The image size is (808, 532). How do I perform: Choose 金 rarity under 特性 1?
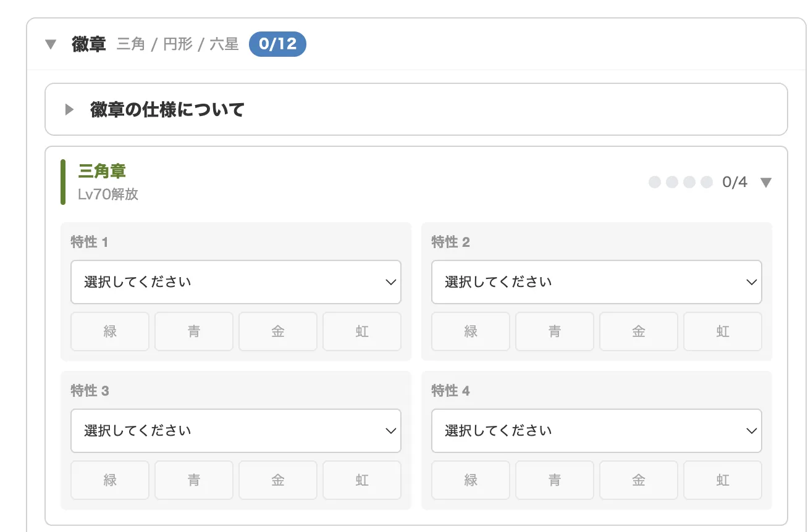(x=278, y=331)
